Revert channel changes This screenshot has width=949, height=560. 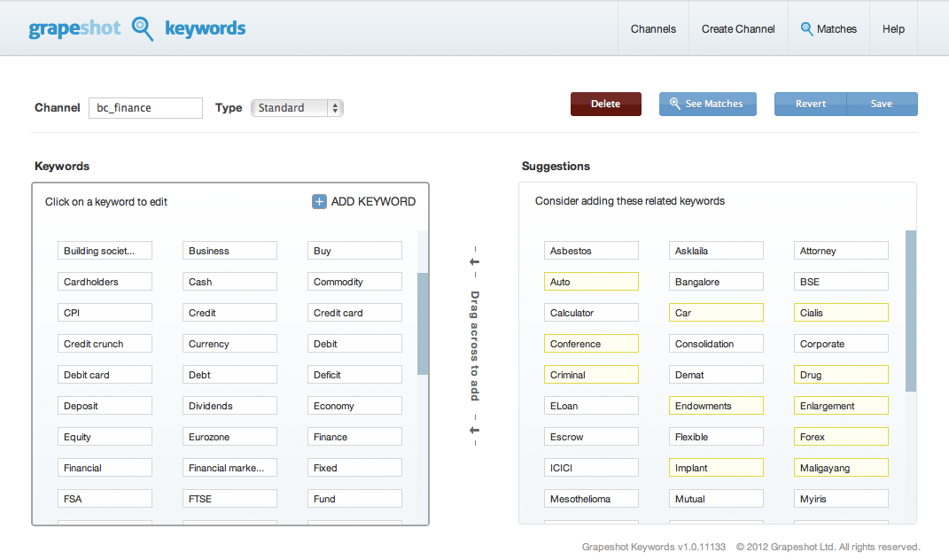tap(810, 104)
